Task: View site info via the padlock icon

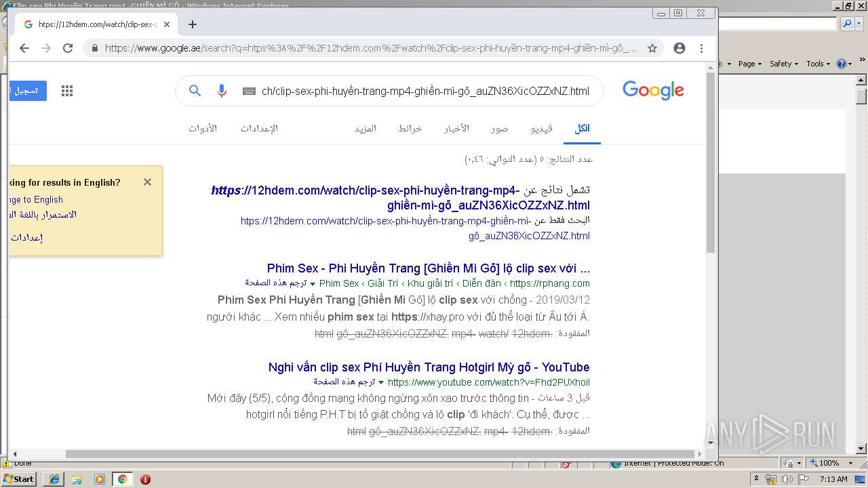Action: [94, 48]
